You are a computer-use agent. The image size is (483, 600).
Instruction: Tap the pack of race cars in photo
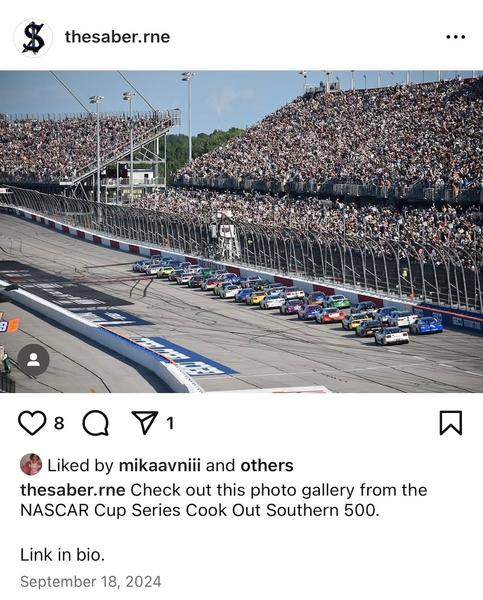point(288,299)
